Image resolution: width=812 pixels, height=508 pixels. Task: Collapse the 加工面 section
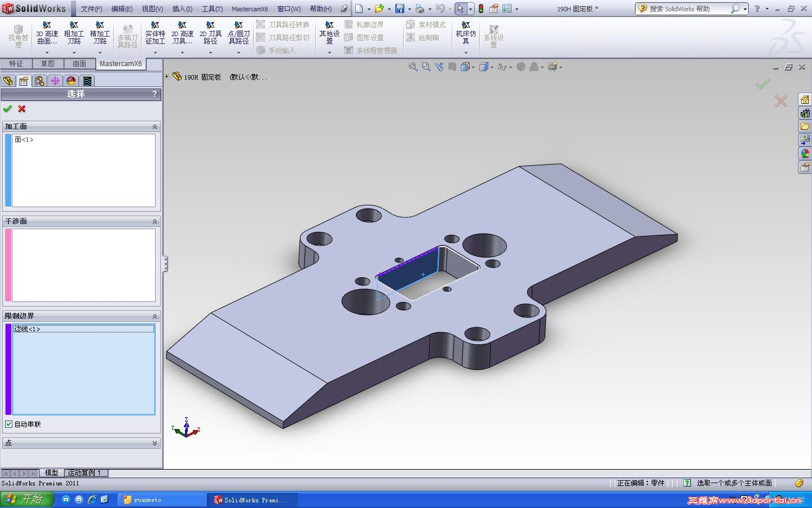[155, 126]
